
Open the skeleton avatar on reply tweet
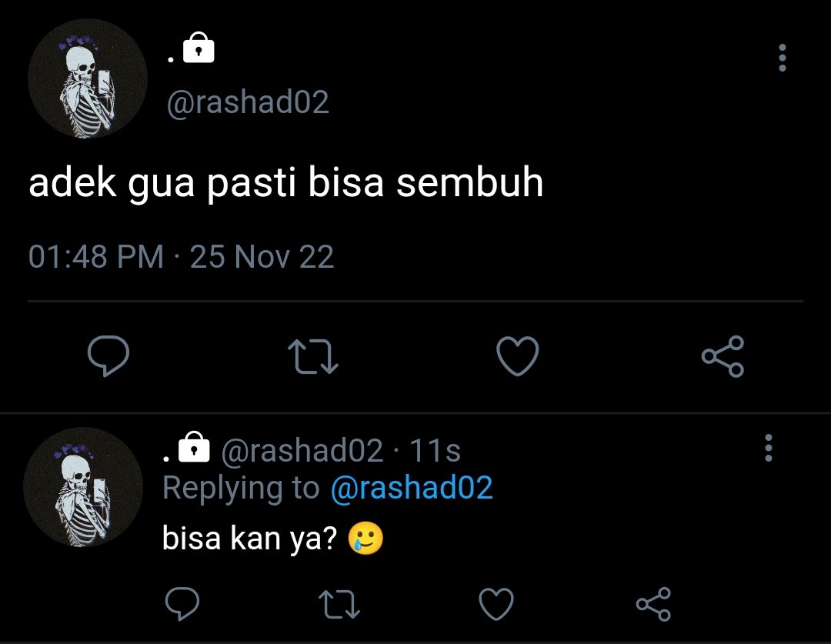pyautogui.click(x=83, y=486)
